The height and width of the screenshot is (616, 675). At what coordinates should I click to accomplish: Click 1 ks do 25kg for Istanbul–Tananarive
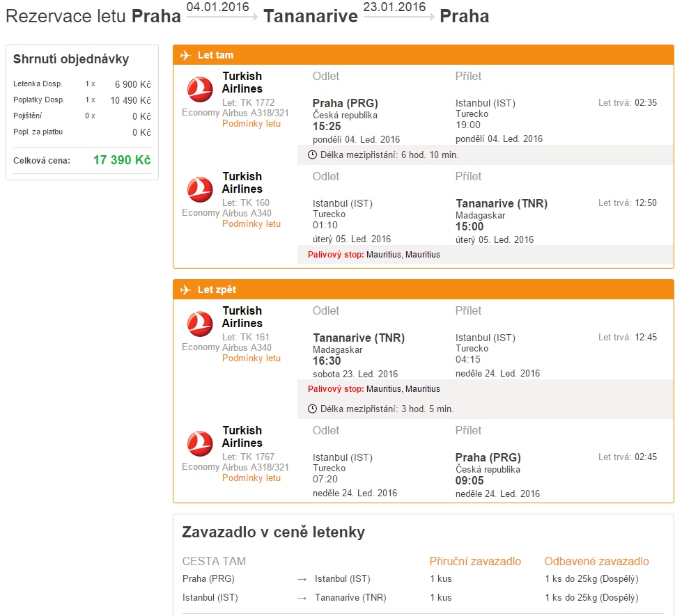pyautogui.click(x=591, y=597)
